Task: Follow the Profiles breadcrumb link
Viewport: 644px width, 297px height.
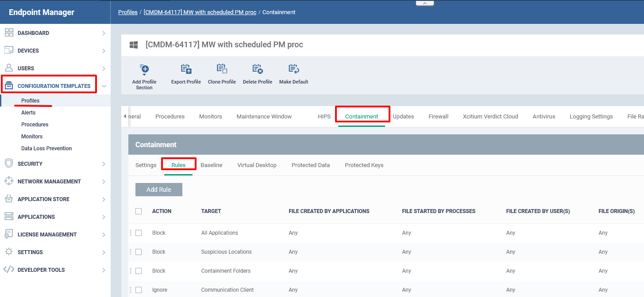Action: (x=128, y=12)
